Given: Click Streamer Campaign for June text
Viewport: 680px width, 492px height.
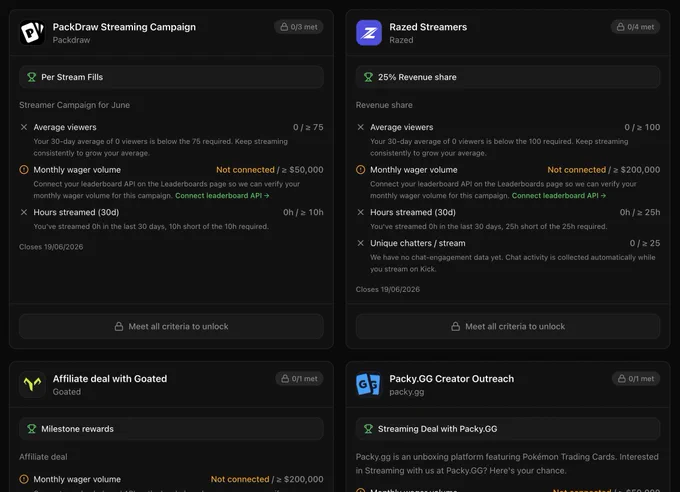Looking at the screenshot, I should click(74, 105).
